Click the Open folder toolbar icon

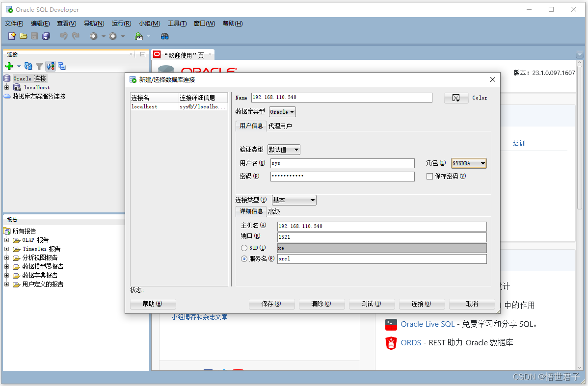tap(23, 36)
